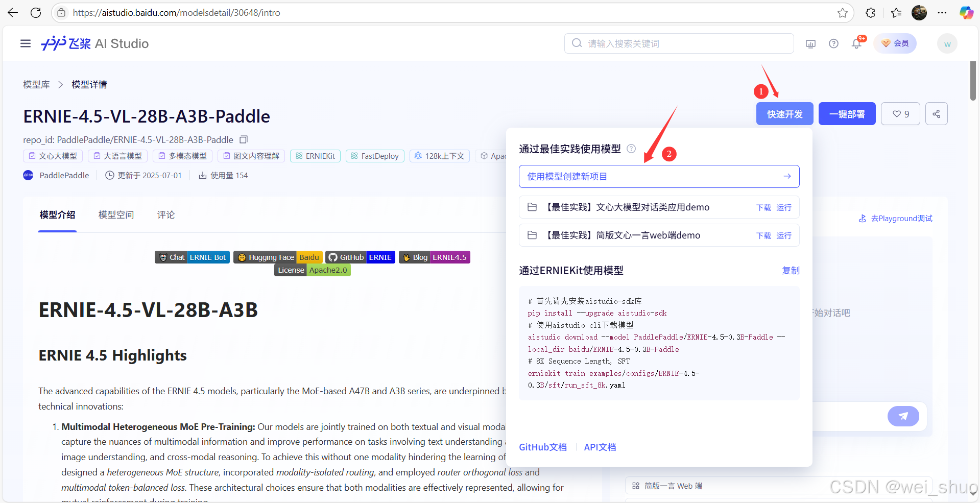This screenshot has width=980, height=503.
Task: Click the folder icon of 简版文心一言web端demo
Action: pos(532,235)
